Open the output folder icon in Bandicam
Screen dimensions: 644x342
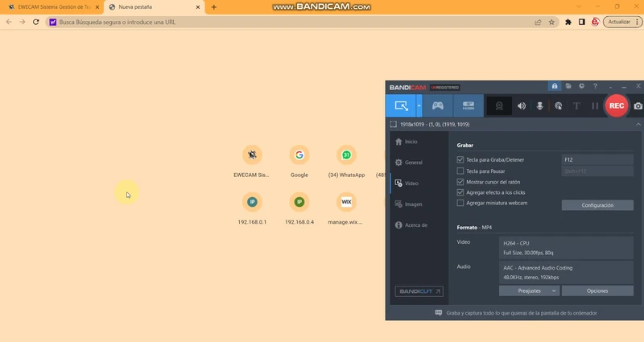(568, 86)
